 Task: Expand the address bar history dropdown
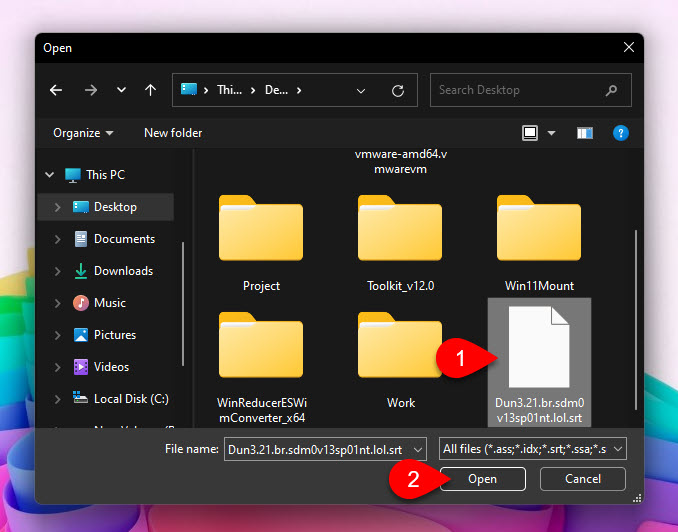click(361, 90)
